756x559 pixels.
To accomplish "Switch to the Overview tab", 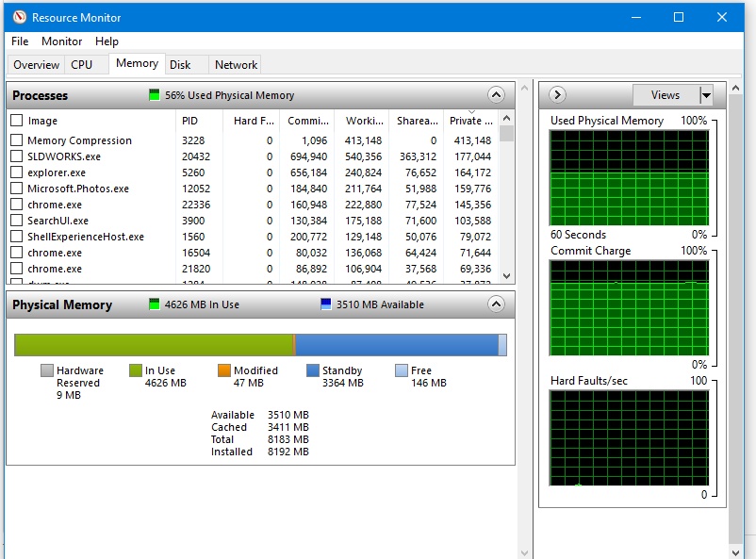I will (36, 65).
